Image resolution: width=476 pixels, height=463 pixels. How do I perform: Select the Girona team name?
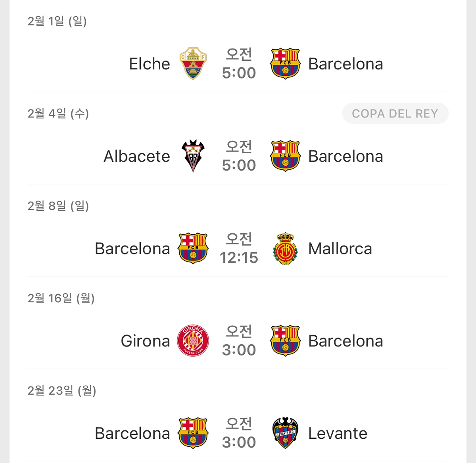coord(145,341)
